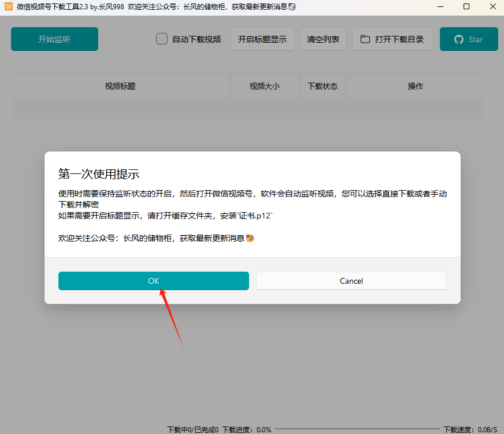This screenshot has height=434, width=504.
Task: Click the 下载速度 status text
Action: point(470,429)
